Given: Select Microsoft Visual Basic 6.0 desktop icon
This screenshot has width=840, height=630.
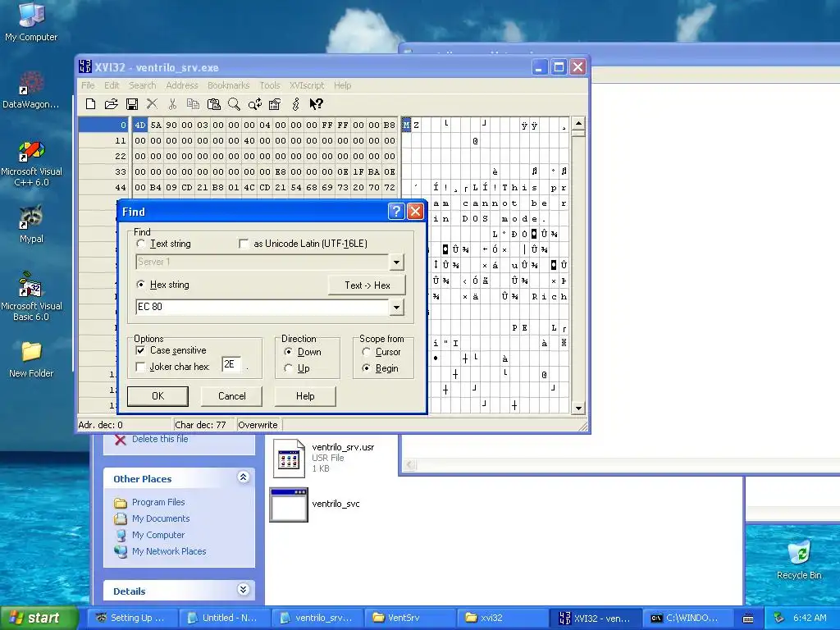Looking at the screenshot, I should tap(31, 296).
